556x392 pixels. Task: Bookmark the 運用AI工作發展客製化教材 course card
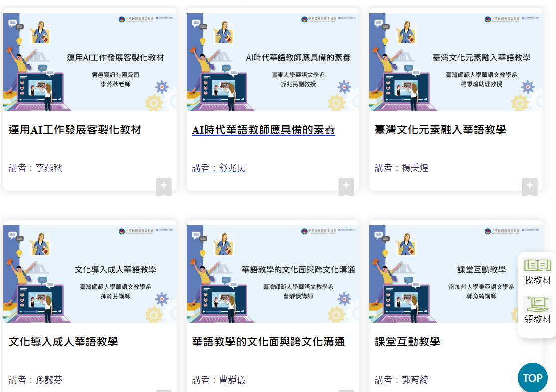point(163,187)
